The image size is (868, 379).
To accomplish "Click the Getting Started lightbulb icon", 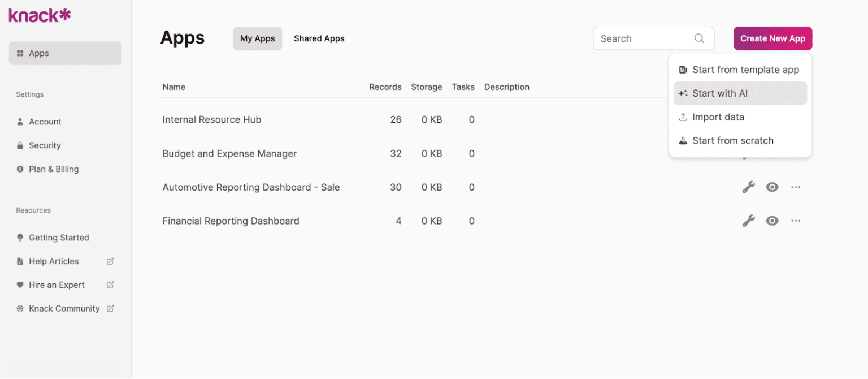I will point(19,238).
